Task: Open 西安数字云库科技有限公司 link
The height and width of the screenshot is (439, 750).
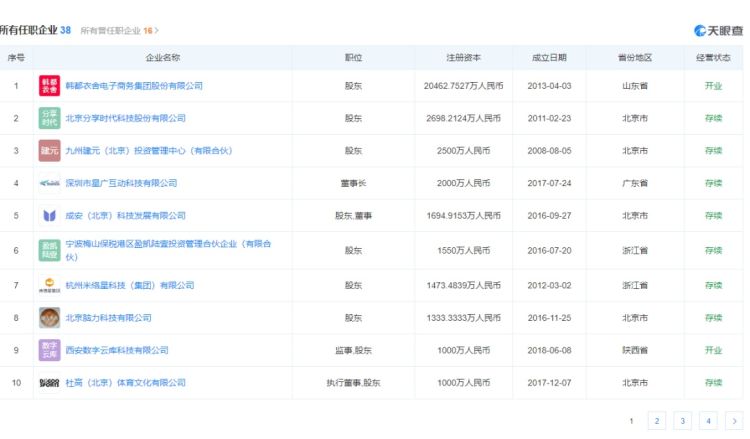Action: 117,351
